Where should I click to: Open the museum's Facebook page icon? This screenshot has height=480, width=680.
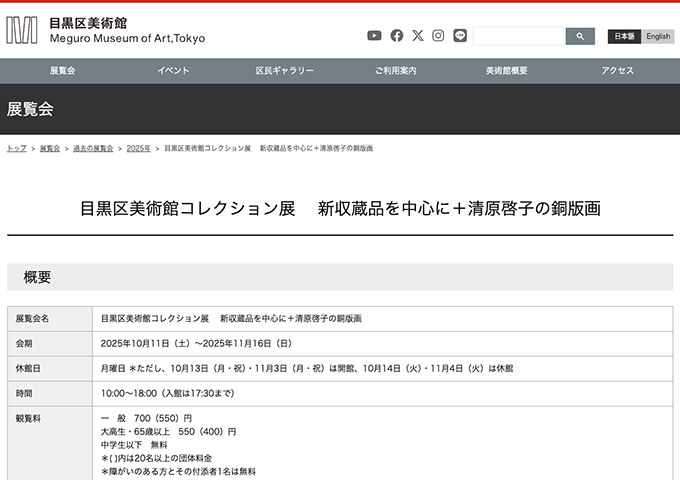396,36
